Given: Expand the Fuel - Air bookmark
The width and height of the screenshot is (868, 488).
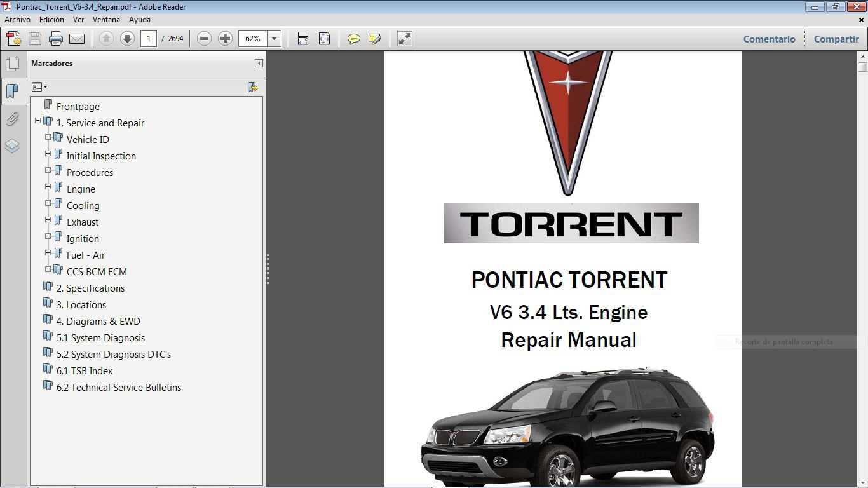Looking at the screenshot, I should click(48, 253).
